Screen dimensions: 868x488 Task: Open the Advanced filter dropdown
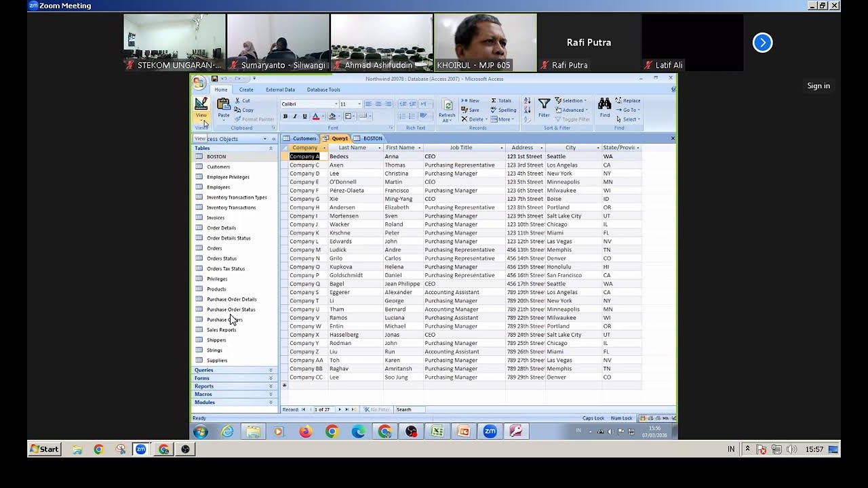pyautogui.click(x=571, y=110)
